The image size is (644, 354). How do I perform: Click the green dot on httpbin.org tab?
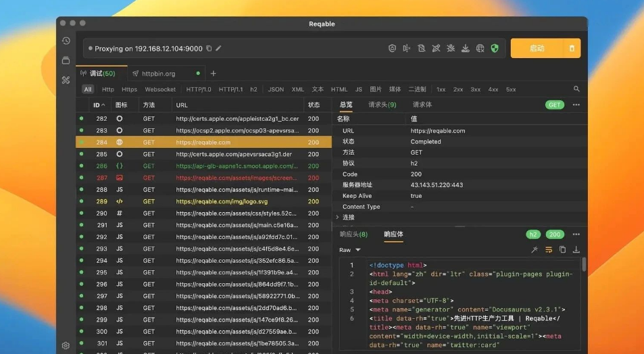198,74
